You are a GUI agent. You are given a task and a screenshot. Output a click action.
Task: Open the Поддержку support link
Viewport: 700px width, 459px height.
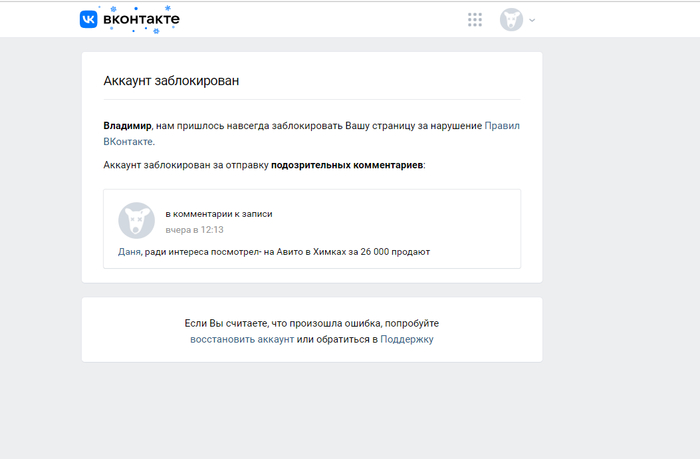pyautogui.click(x=407, y=339)
